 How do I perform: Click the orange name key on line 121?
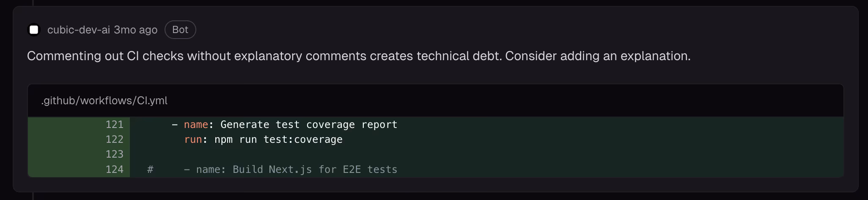(x=196, y=125)
